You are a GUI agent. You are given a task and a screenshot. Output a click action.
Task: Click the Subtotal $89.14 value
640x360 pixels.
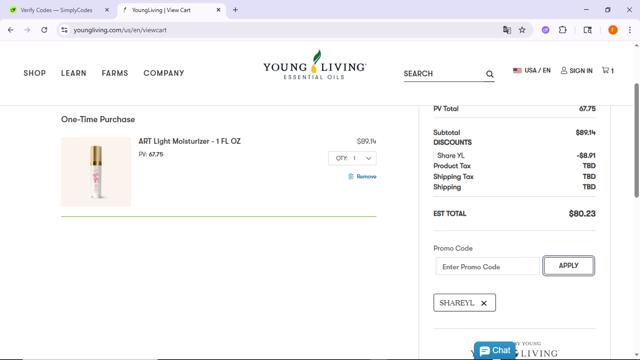coord(585,133)
